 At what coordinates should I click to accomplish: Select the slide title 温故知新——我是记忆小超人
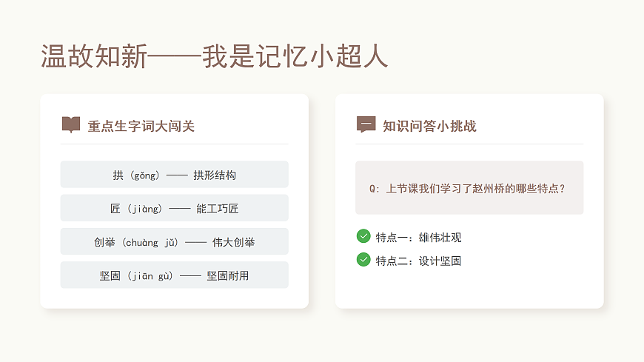pyautogui.click(x=214, y=57)
